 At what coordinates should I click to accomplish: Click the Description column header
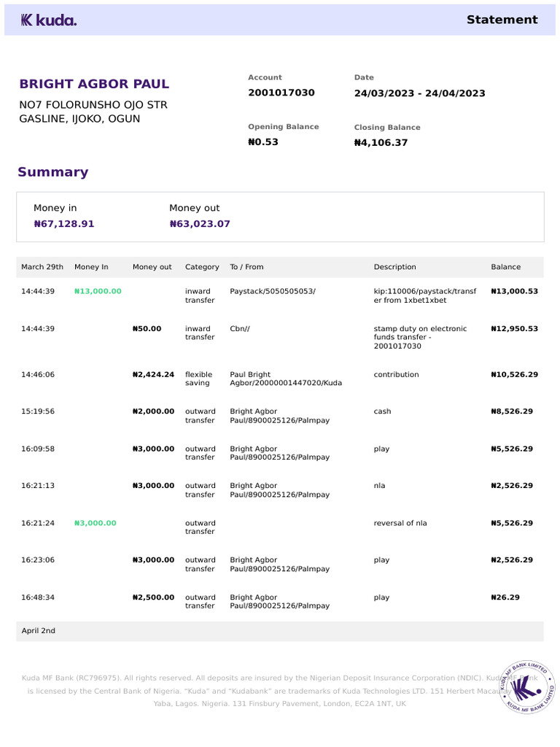click(395, 267)
